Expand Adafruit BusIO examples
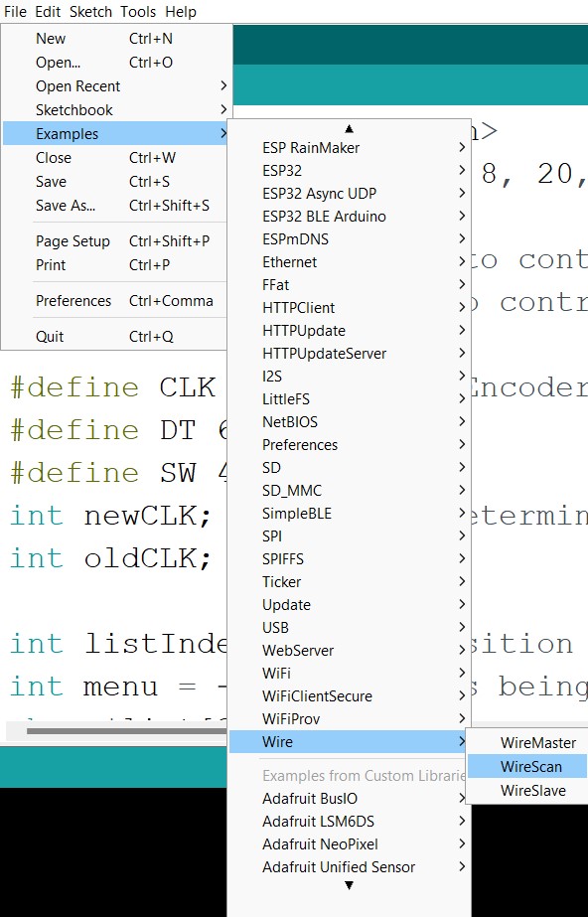The image size is (588, 917). 349,799
